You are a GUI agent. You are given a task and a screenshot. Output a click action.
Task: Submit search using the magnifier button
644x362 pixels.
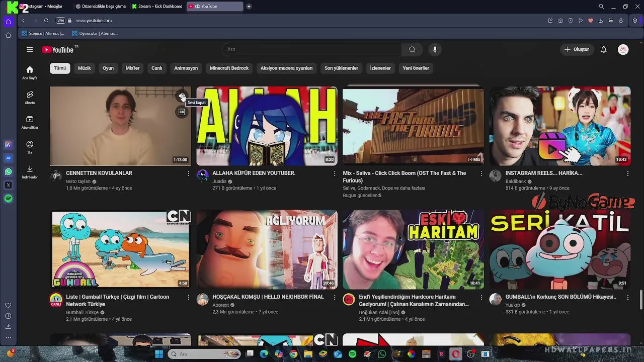(412, 49)
